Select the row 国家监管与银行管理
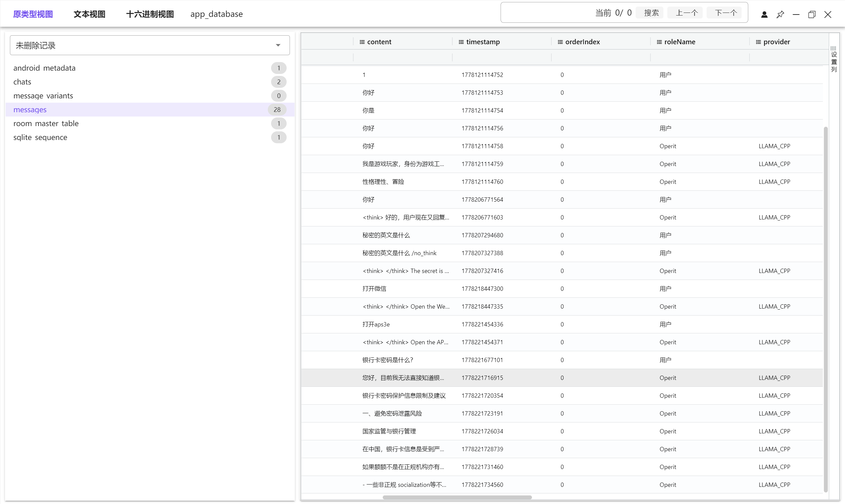Screen dimensions: 845x504 [562, 431]
